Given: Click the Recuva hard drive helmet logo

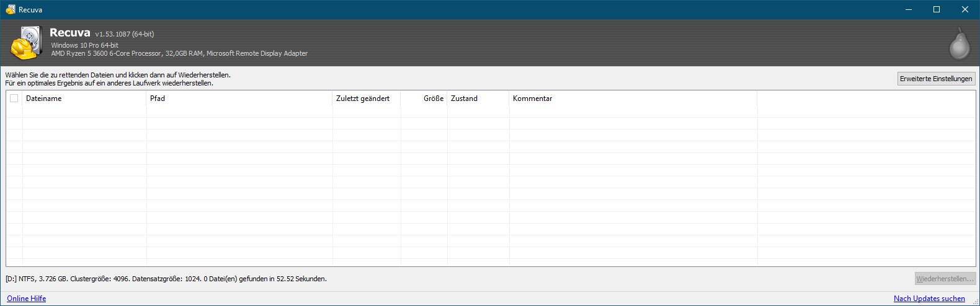Looking at the screenshot, I should pos(26,43).
